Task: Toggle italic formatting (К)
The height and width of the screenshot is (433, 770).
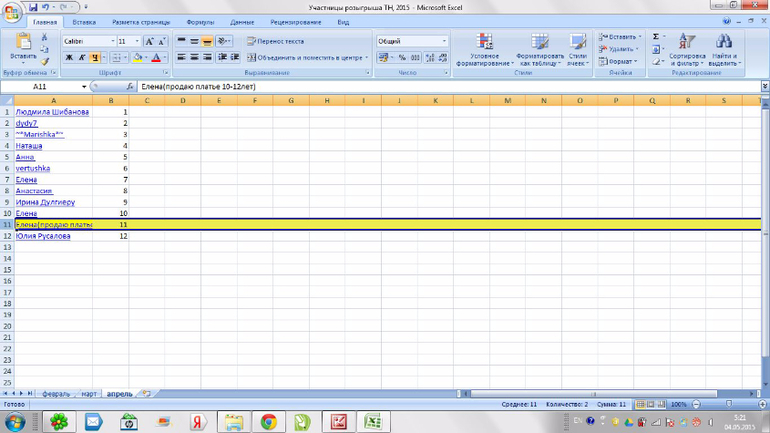Action: (x=82, y=58)
